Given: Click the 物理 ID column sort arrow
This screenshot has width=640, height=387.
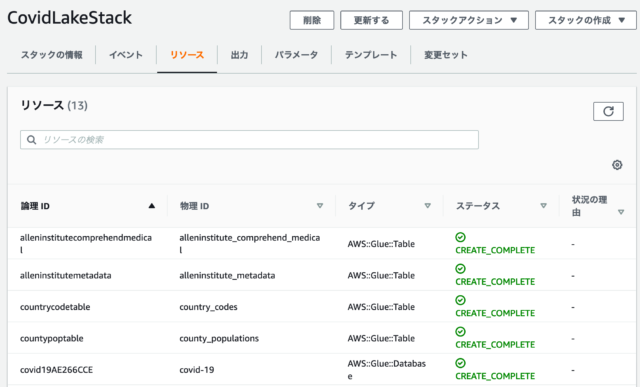Looking at the screenshot, I should pos(320,206).
